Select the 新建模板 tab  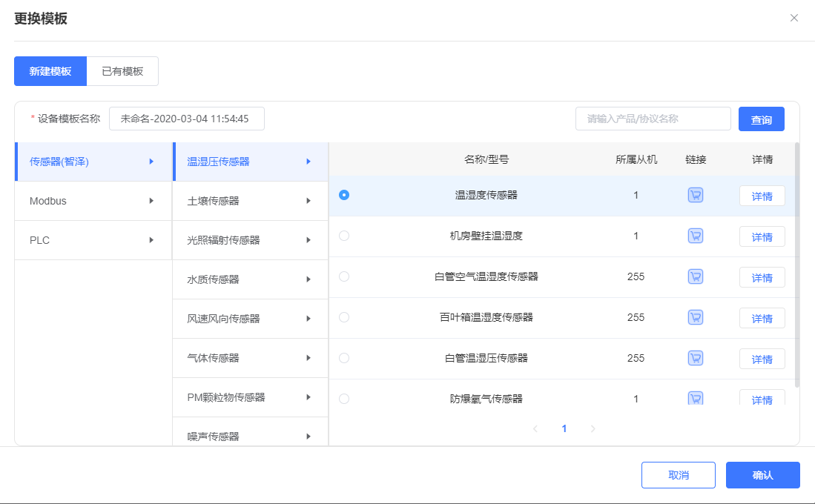click(50, 71)
